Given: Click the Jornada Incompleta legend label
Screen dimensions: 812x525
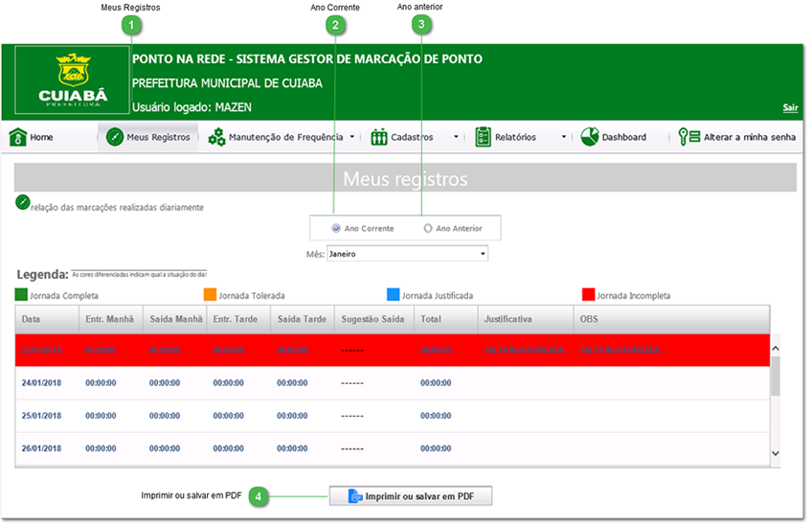Looking at the screenshot, I should click(x=633, y=295).
